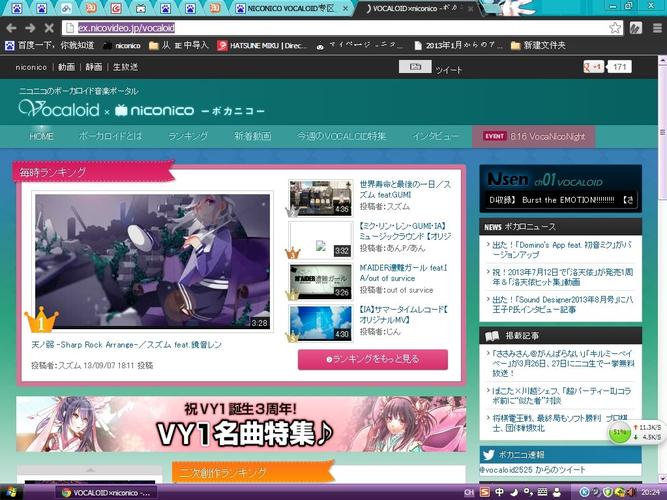Open the サマータイムレコード video thumbnail
Screen dimensions: 667x500
320,322
